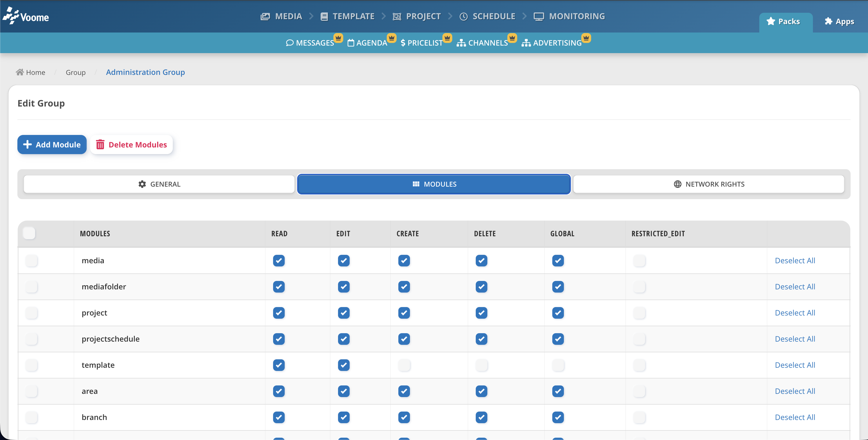
Task: Click Deselect All for projectschedule row
Action: pyautogui.click(x=795, y=339)
